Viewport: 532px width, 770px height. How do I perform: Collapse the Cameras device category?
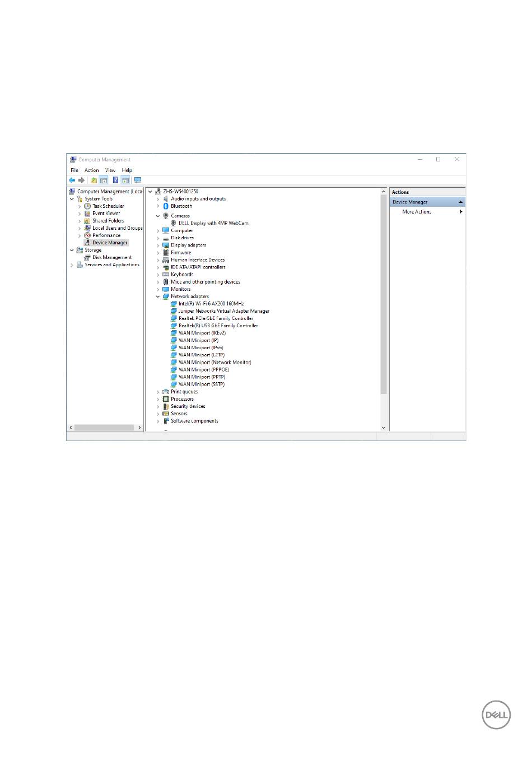158,216
